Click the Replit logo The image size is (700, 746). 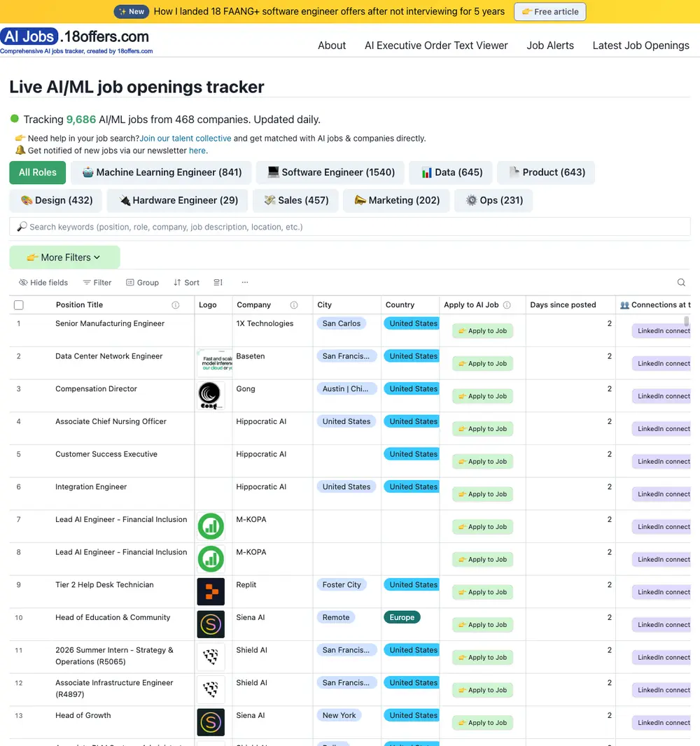pos(211,591)
